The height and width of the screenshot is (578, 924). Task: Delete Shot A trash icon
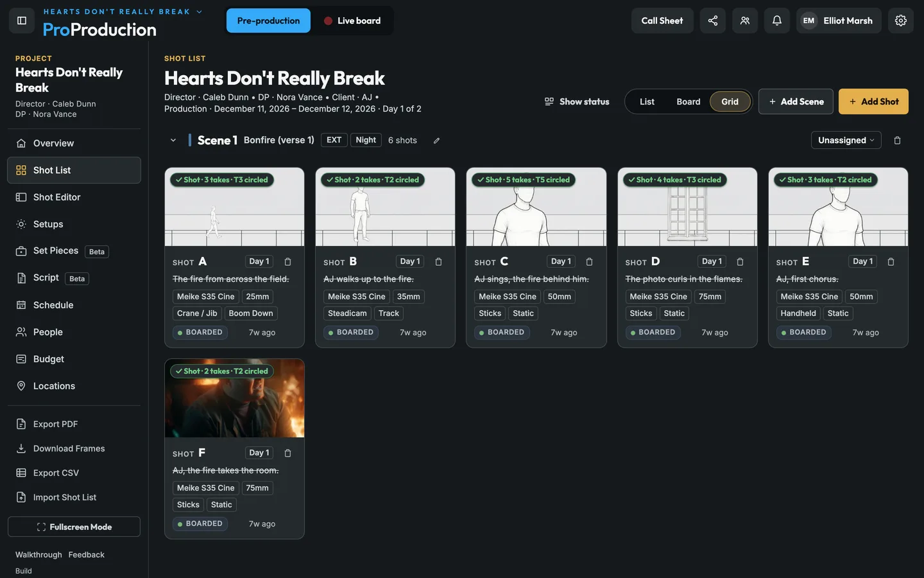point(287,261)
